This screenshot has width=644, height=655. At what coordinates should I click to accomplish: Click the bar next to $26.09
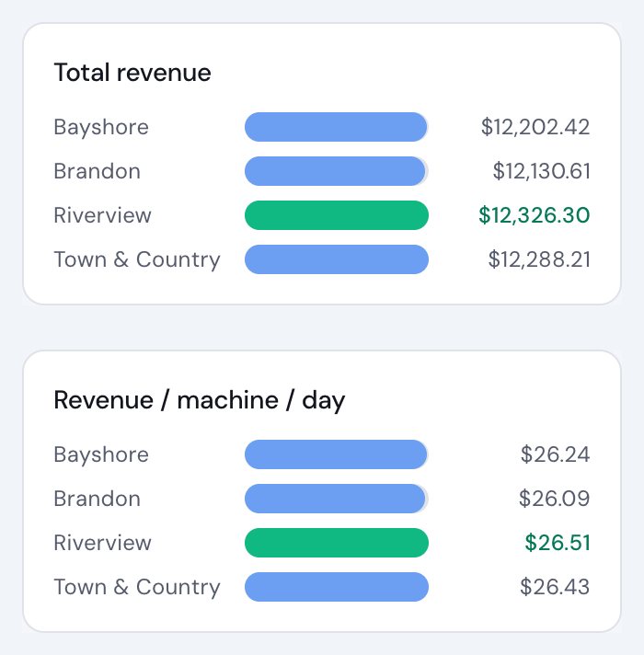coord(335,499)
